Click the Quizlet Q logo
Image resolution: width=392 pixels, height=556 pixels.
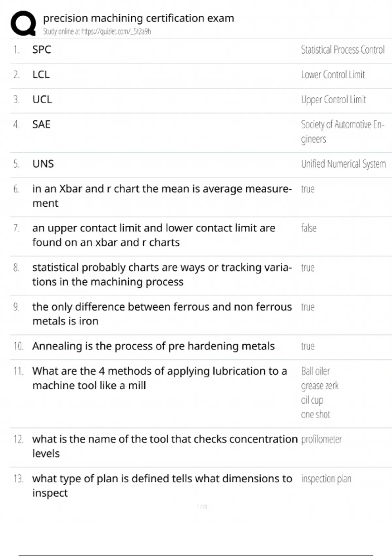pos(23,23)
